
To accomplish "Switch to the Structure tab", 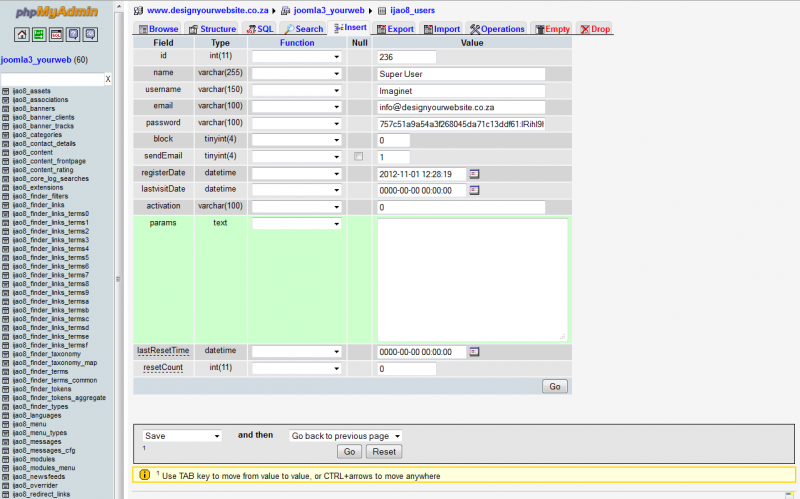I will (x=212, y=29).
